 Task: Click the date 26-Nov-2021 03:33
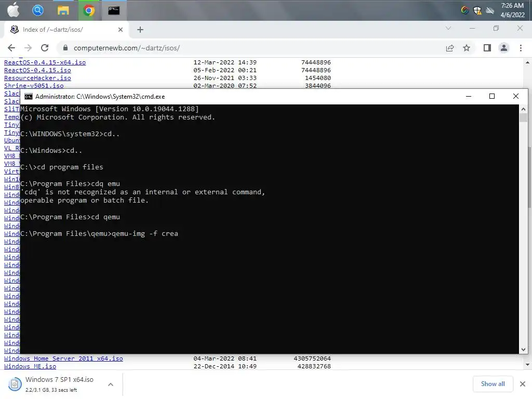click(x=225, y=78)
